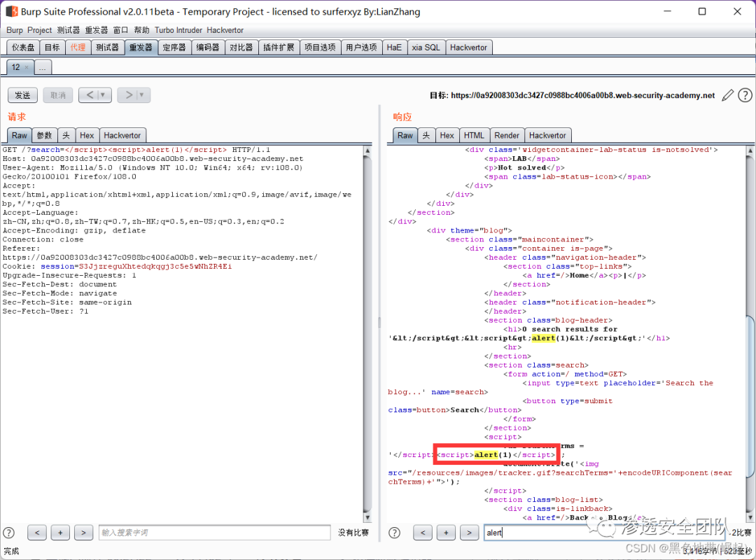Open the Burp menu
This screenshot has width=756, height=560.
tap(15, 30)
